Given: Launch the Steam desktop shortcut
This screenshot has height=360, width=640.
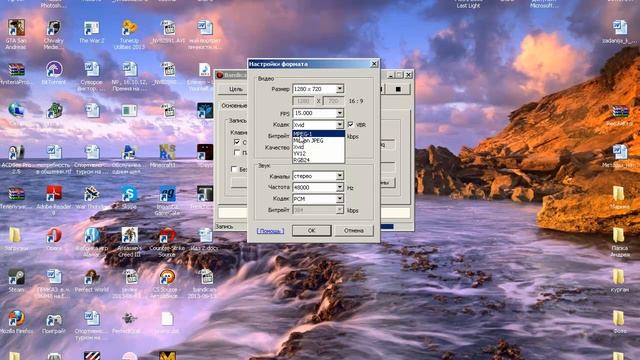Looking at the screenshot, I should (x=16, y=280).
